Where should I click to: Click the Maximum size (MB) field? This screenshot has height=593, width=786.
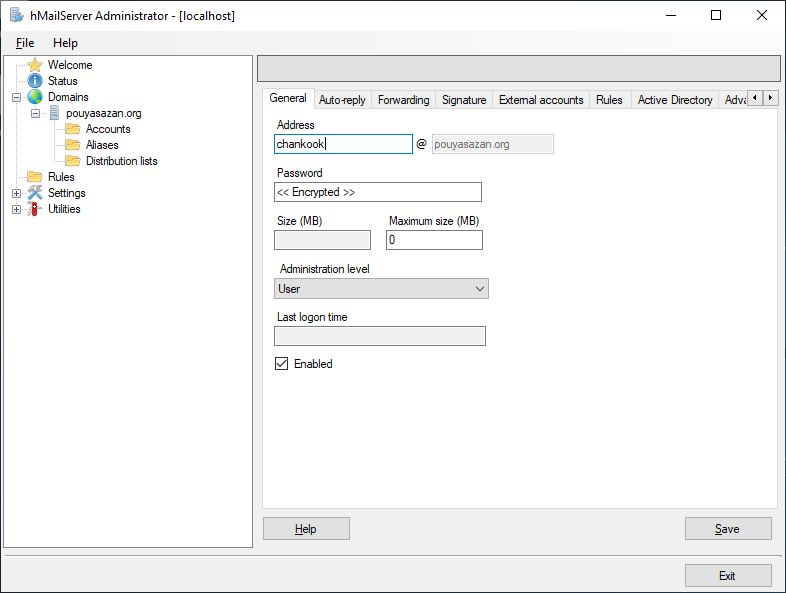(434, 240)
